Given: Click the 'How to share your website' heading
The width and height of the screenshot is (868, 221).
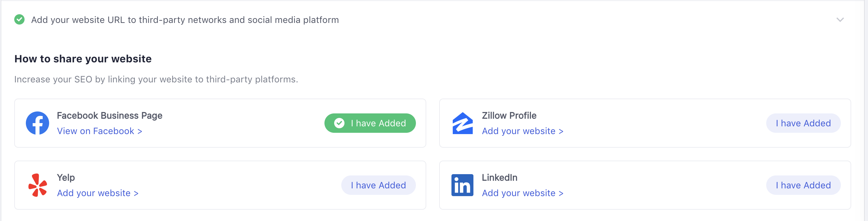Looking at the screenshot, I should (83, 59).
